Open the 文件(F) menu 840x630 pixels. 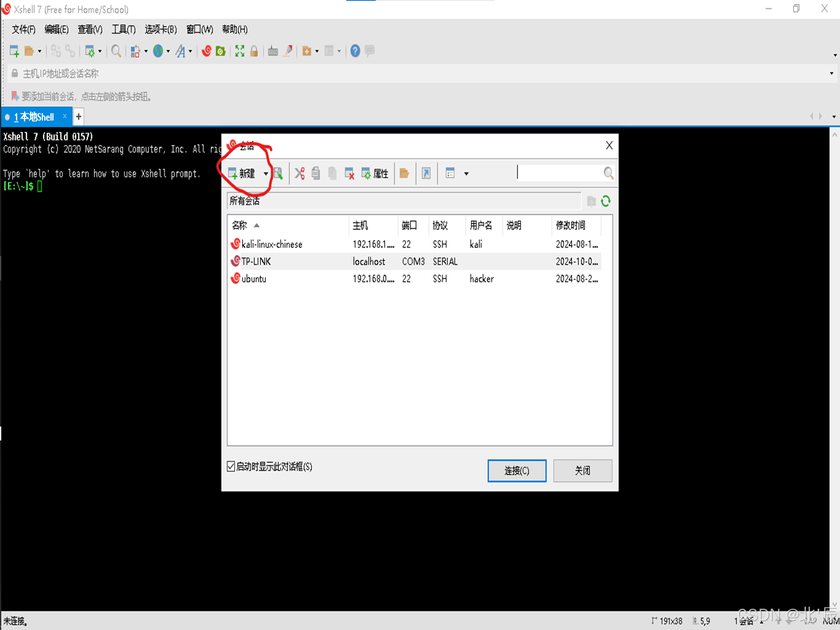[24, 29]
